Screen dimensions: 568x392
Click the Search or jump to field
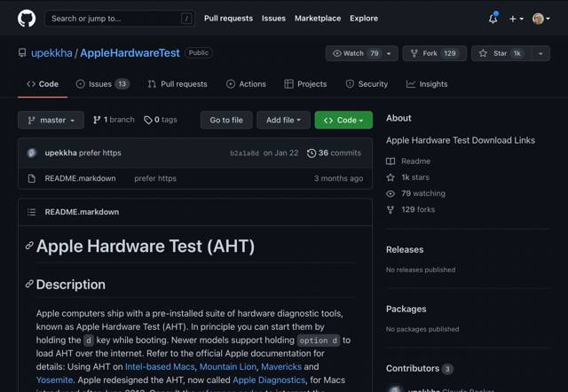point(120,18)
